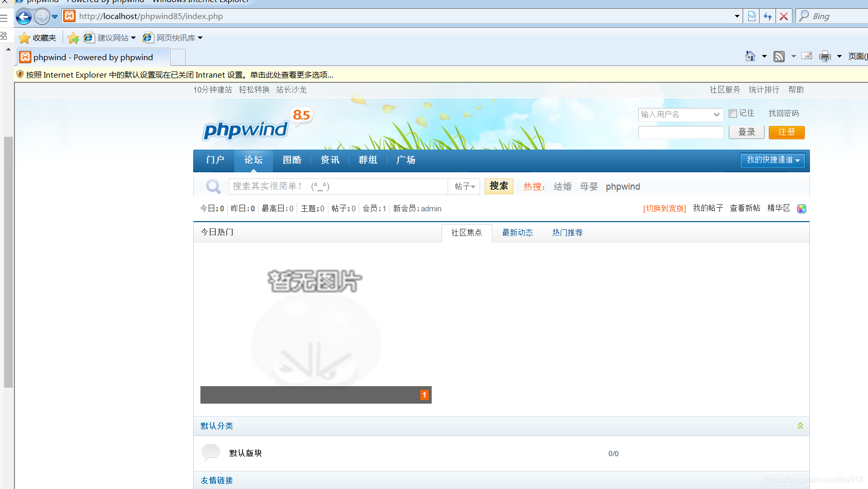This screenshot has height=489, width=868.
Task: Click the Intranet settings information bar
Action: pos(441,75)
